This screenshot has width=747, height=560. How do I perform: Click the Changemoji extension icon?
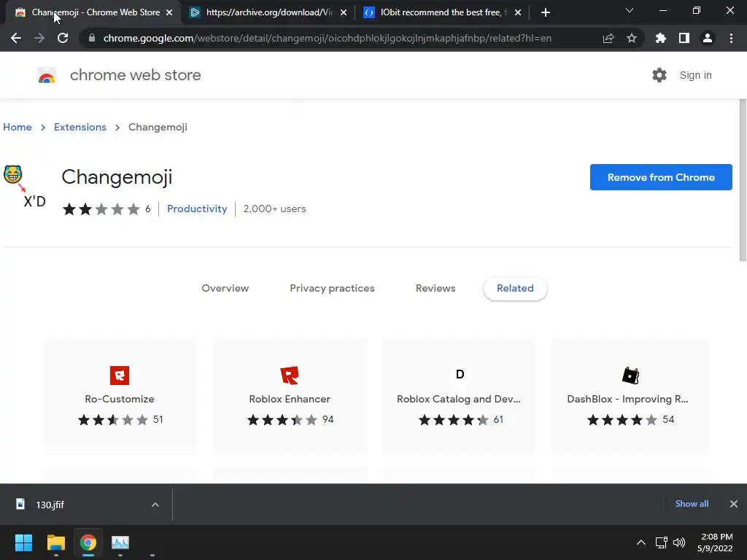click(25, 186)
